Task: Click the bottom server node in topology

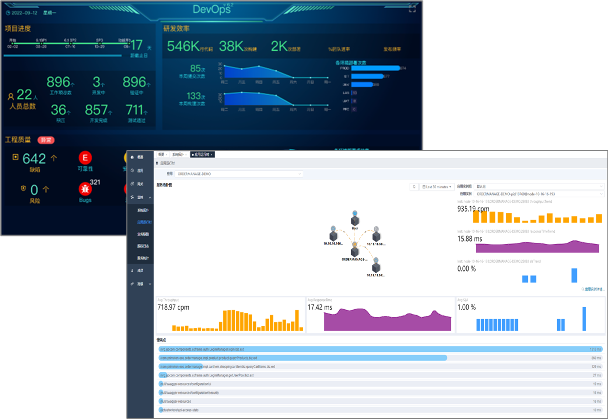Action: point(374,266)
